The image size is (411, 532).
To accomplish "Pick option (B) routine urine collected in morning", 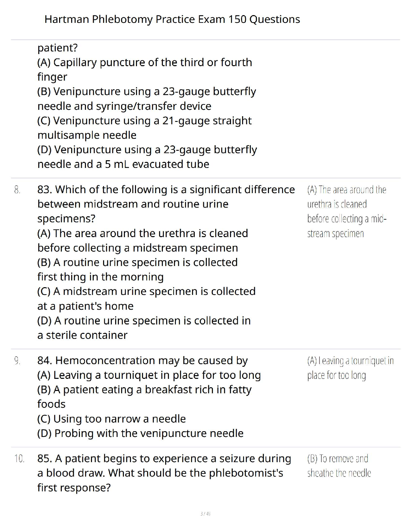I will click(x=137, y=269).
